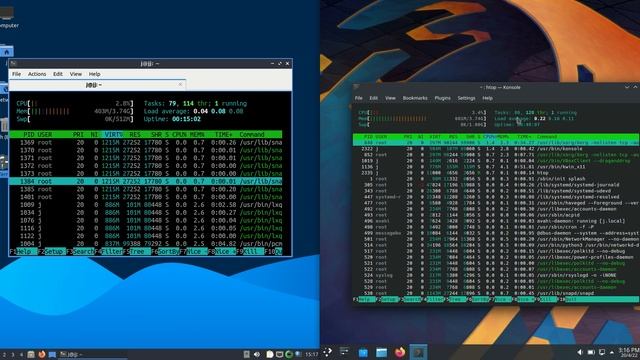The image size is (640, 360).
Task: Click the Mem meter bar in the Konsole htop
Action: coord(422,118)
